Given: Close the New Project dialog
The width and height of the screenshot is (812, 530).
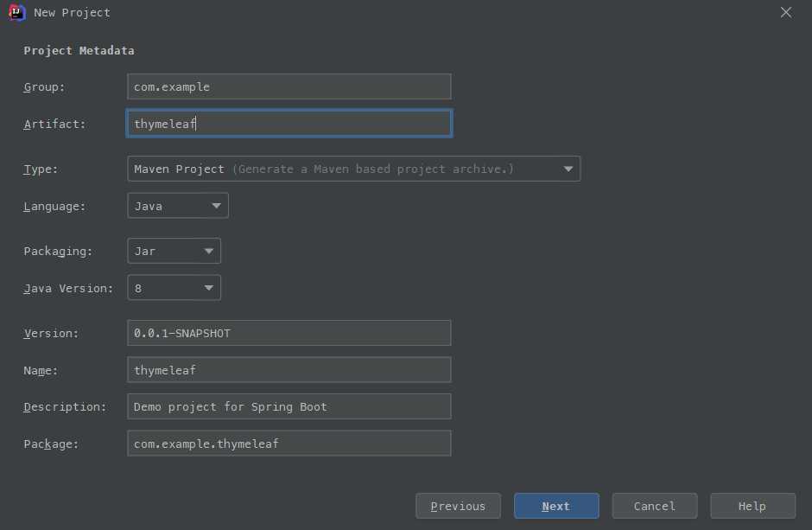Looking at the screenshot, I should (x=785, y=12).
